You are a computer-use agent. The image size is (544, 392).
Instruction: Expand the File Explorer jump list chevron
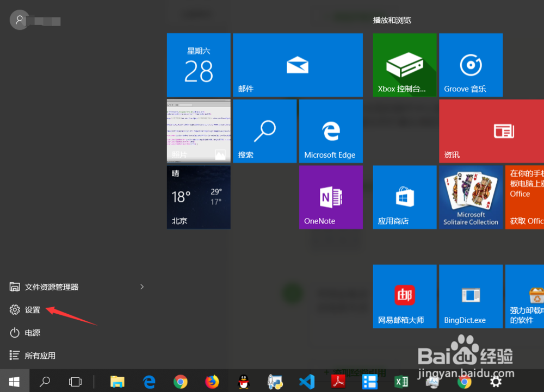(x=142, y=287)
